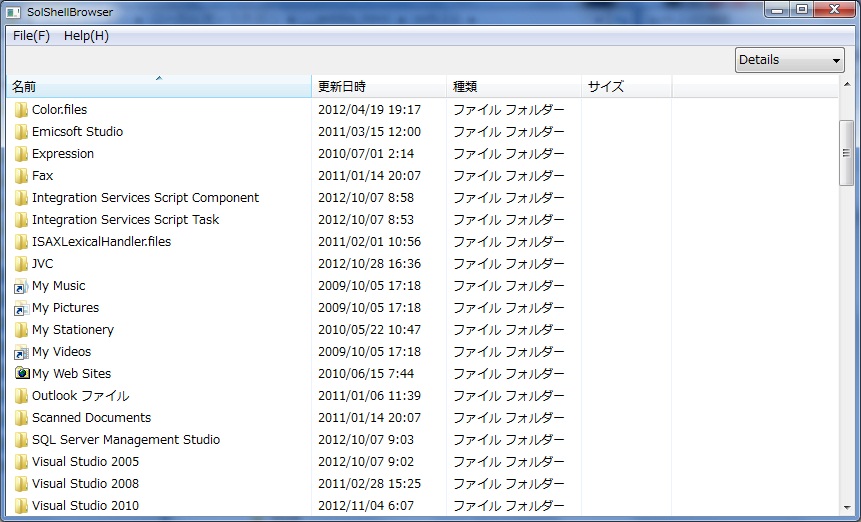Maximize the SolShellBrowser window

(x=802, y=9)
